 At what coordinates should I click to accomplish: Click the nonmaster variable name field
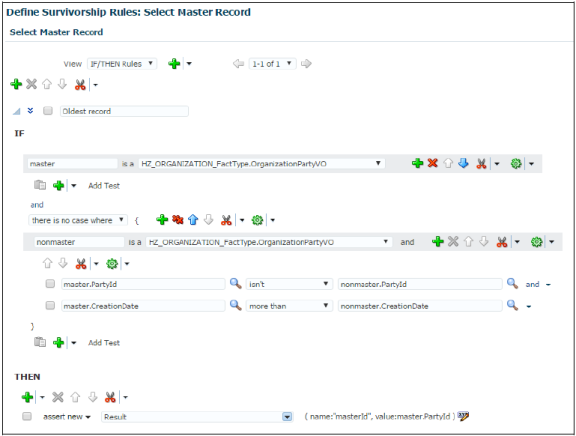[x=79, y=242]
